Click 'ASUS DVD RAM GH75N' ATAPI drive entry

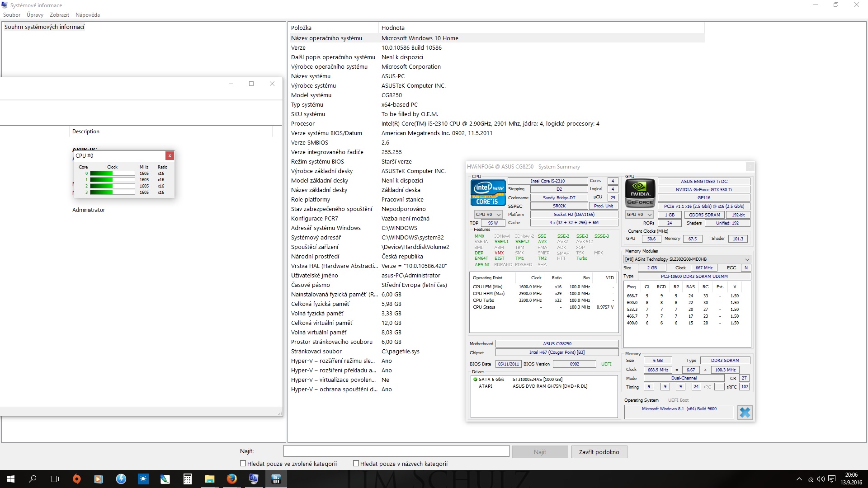550,386
